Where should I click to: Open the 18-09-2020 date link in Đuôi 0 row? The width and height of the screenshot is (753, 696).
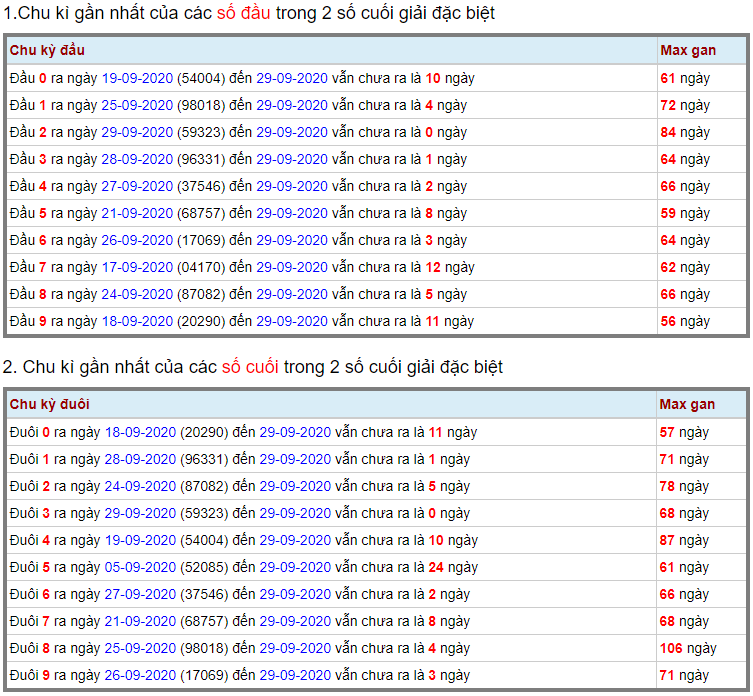(x=140, y=432)
